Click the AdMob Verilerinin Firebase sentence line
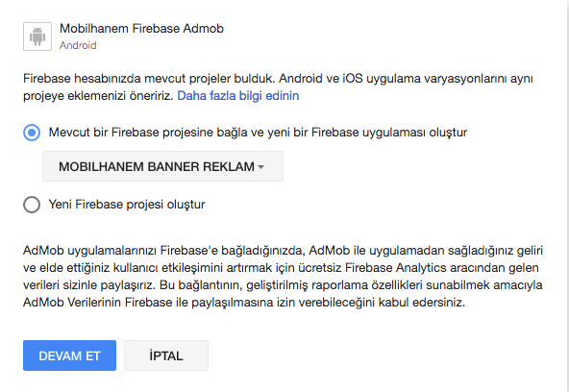 click(244, 302)
